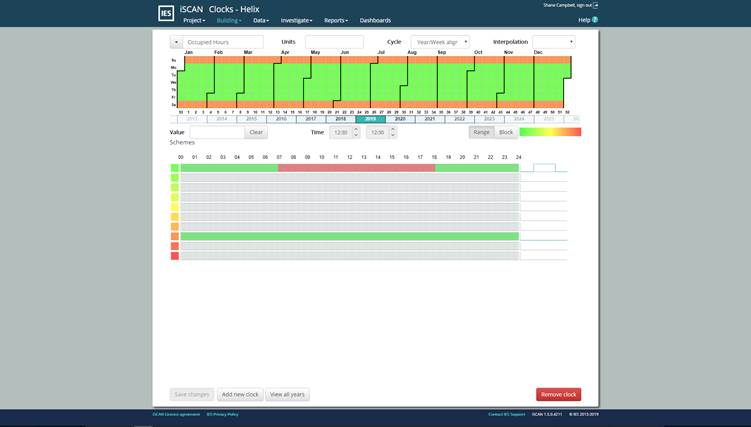The image size is (751, 427).
Task: Select year 2016 in the year strip
Action: (281, 119)
